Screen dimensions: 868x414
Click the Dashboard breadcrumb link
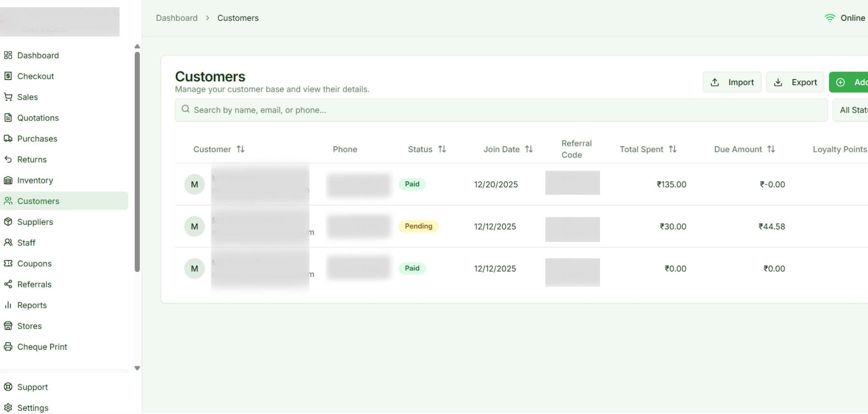[x=176, y=18]
